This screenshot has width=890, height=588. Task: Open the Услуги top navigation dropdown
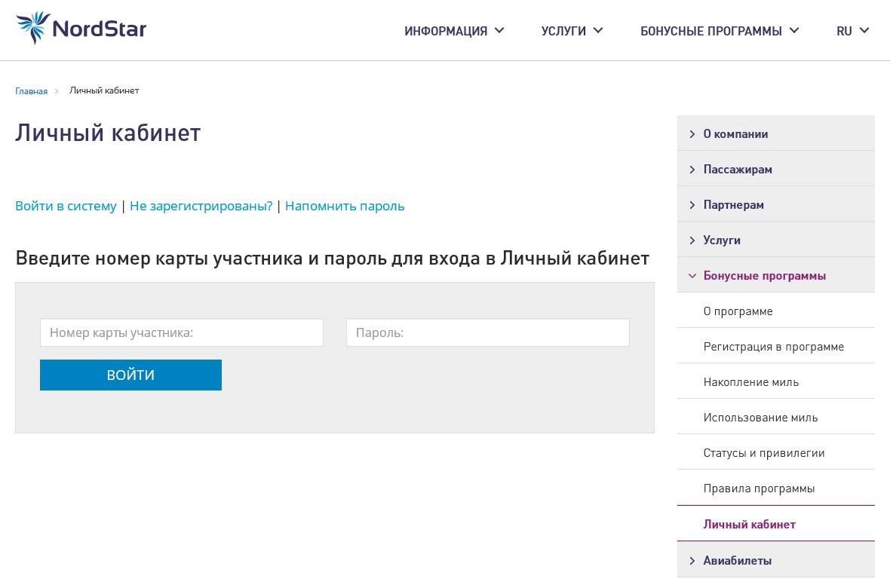pyautogui.click(x=571, y=31)
